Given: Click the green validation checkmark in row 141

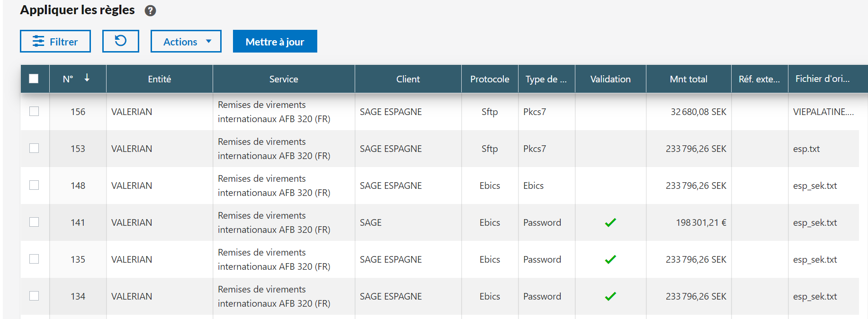Looking at the screenshot, I should click(x=610, y=222).
